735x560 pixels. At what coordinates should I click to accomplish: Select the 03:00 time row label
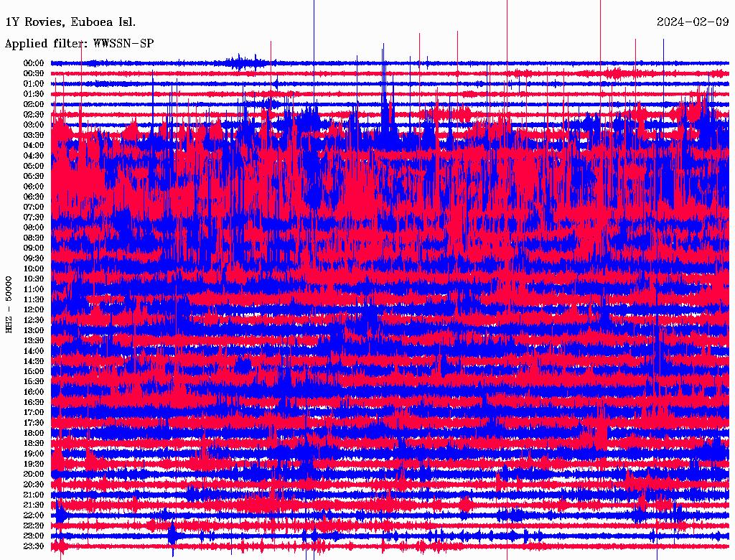34,125
